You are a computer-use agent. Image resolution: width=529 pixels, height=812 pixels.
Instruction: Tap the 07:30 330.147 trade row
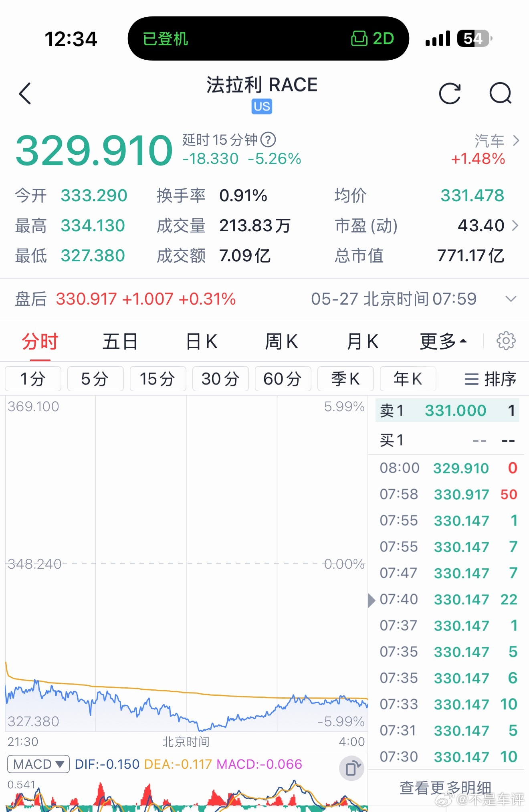(448, 757)
